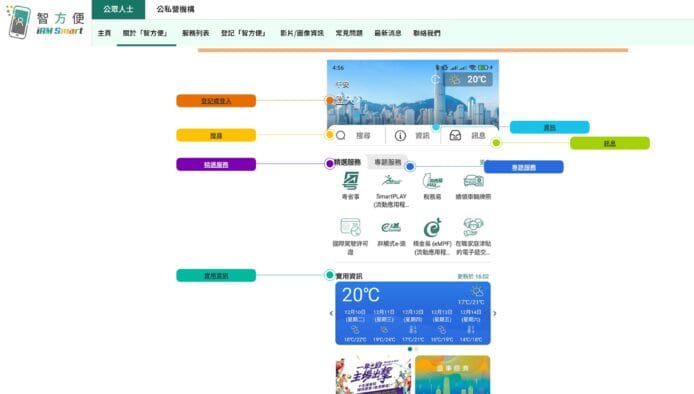The image size is (694, 394).
Task: Select the 12月13日 forecast column
Action: click(442, 326)
